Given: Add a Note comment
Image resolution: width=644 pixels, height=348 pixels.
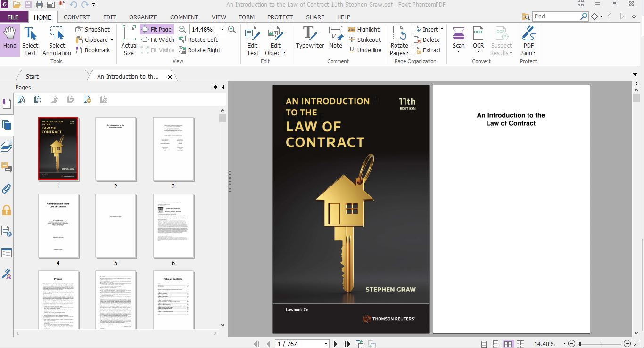Looking at the screenshot, I should point(336,38).
